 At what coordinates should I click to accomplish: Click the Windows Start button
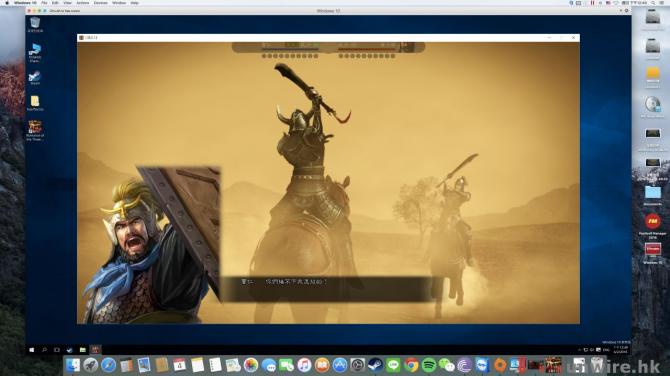pyautogui.click(x=32, y=350)
